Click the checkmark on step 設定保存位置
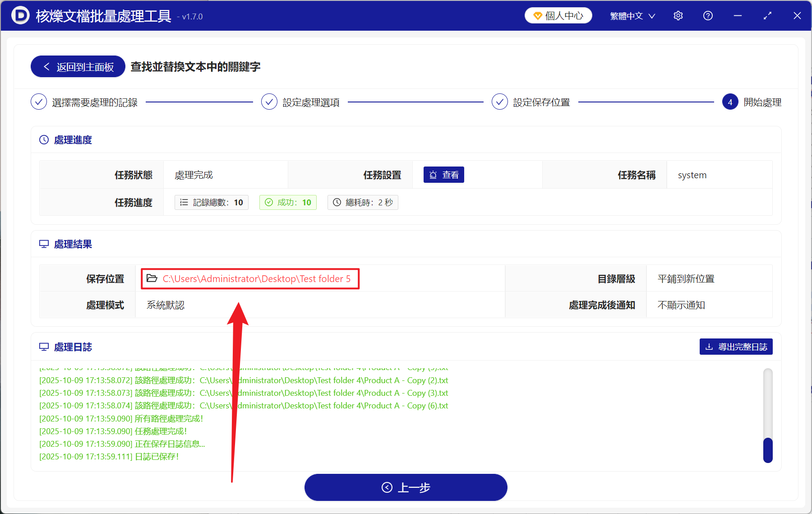The width and height of the screenshot is (812, 514). [x=499, y=102]
